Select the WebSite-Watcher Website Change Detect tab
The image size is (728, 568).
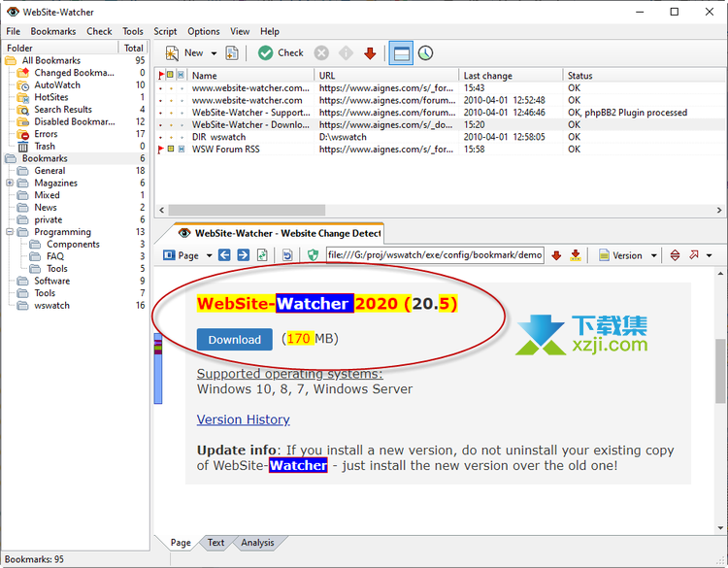[x=279, y=233]
